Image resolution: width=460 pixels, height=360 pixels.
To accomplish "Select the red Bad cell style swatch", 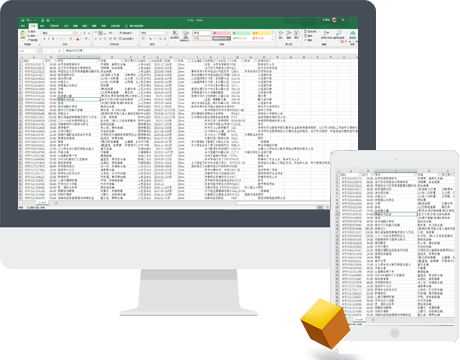I will pos(222,33).
